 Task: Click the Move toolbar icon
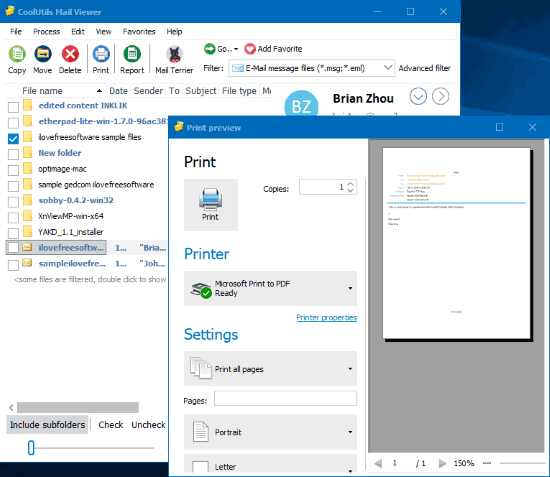(x=43, y=54)
